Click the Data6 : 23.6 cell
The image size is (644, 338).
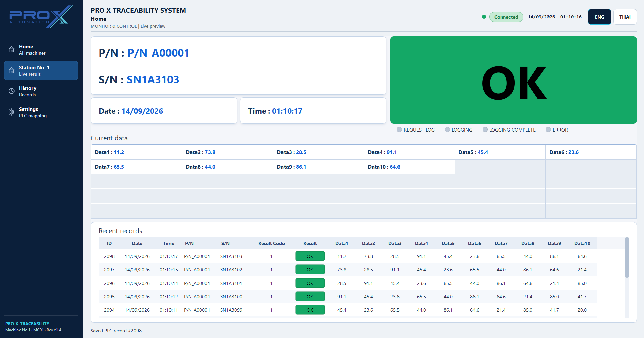point(591,152)
